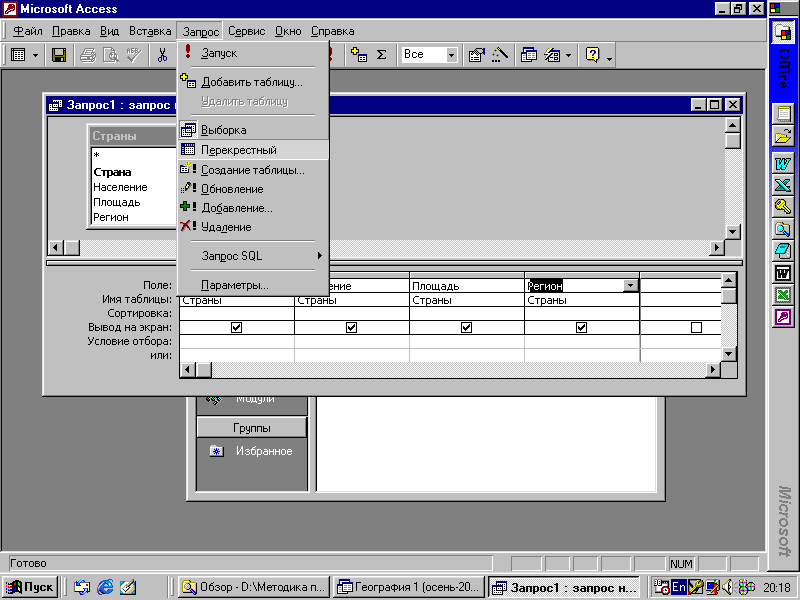The height and width of the screenshot is (600, 800).
Task: Open the Все top values dropdown
Action: (451, 55)
